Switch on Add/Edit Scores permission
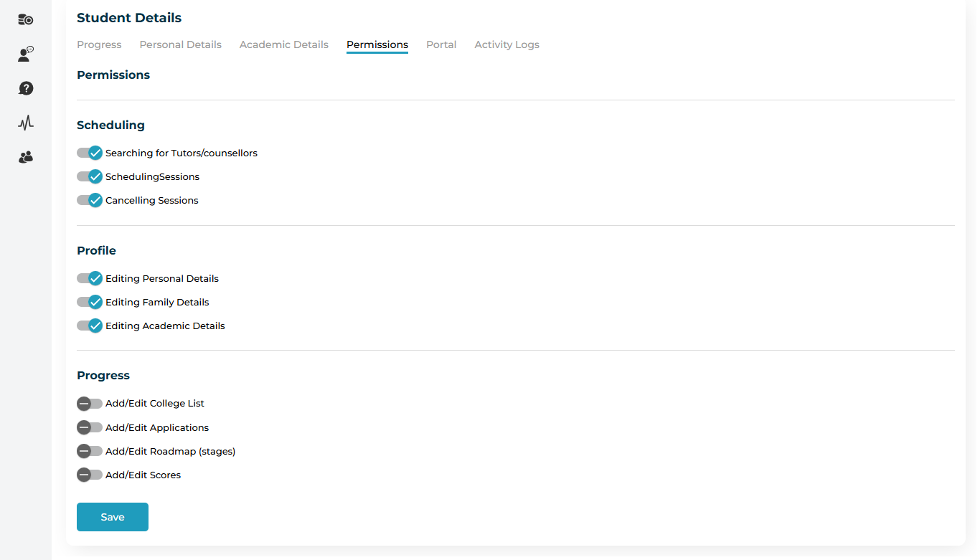This screenshot has height=560, width=980. pyautogui.click(x=90, y=475)
